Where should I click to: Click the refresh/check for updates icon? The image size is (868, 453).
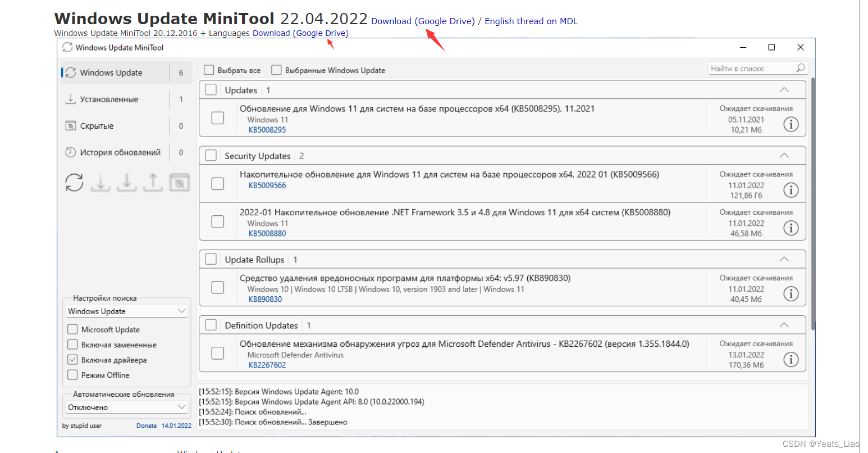tap(74, 182)
